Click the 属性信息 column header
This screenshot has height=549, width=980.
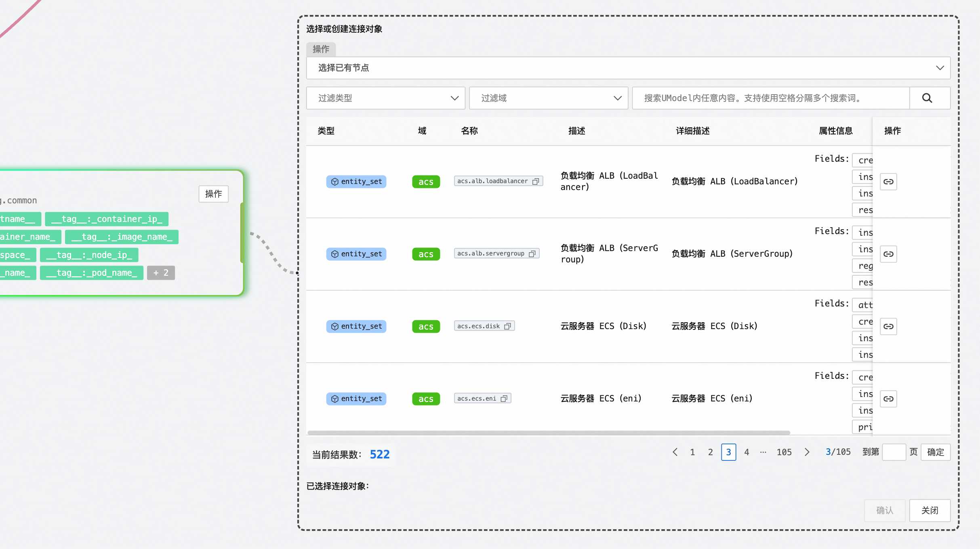pos(835,131)
